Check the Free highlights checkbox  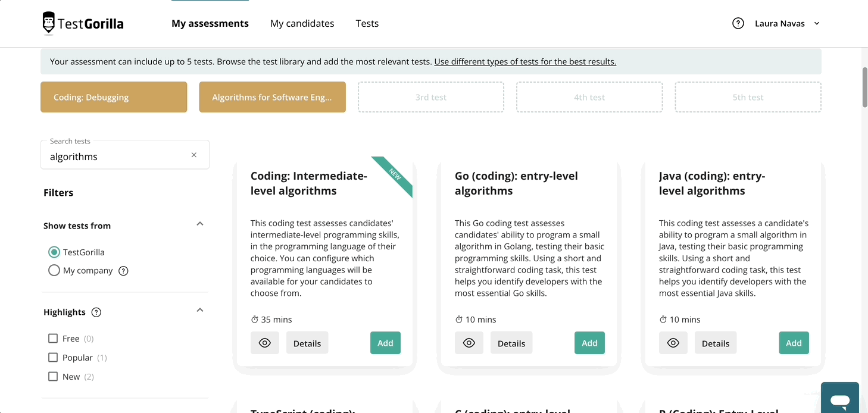point(53,339)
